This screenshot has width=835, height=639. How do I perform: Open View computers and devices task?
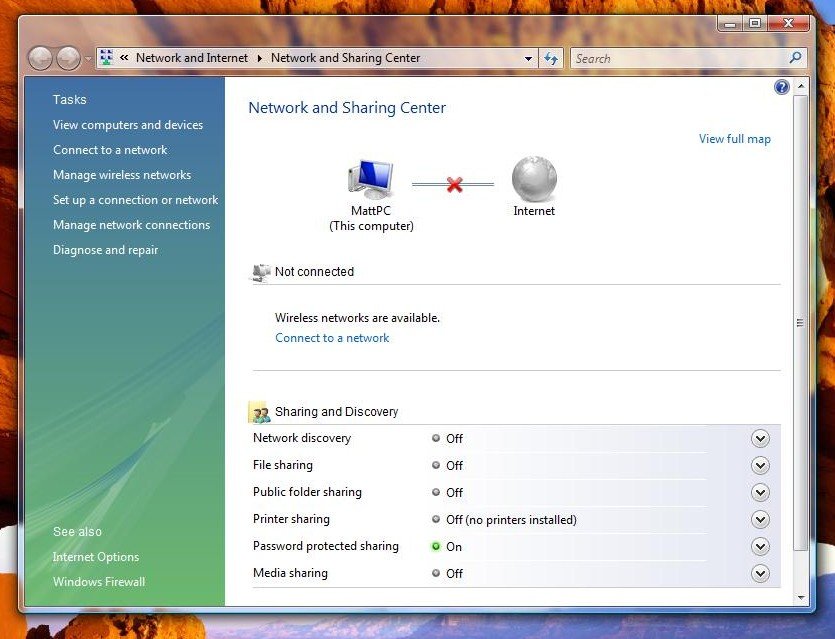[128, 125]
